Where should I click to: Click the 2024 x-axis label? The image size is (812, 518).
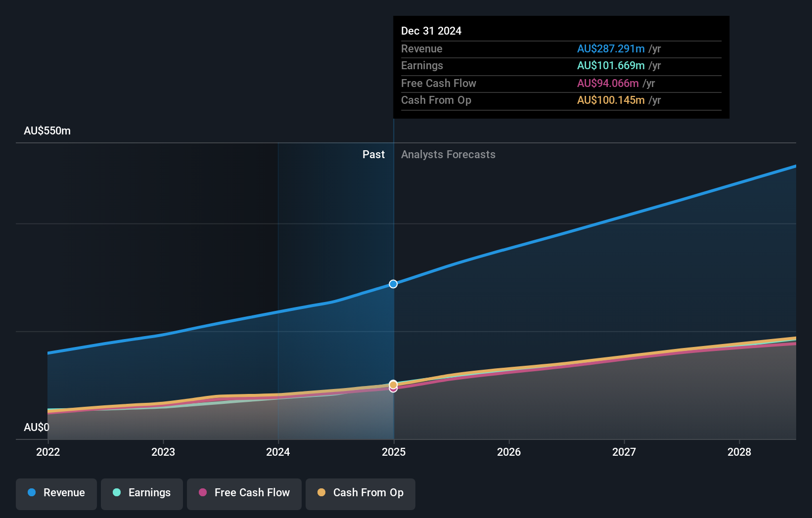click(x=278, y=452)
